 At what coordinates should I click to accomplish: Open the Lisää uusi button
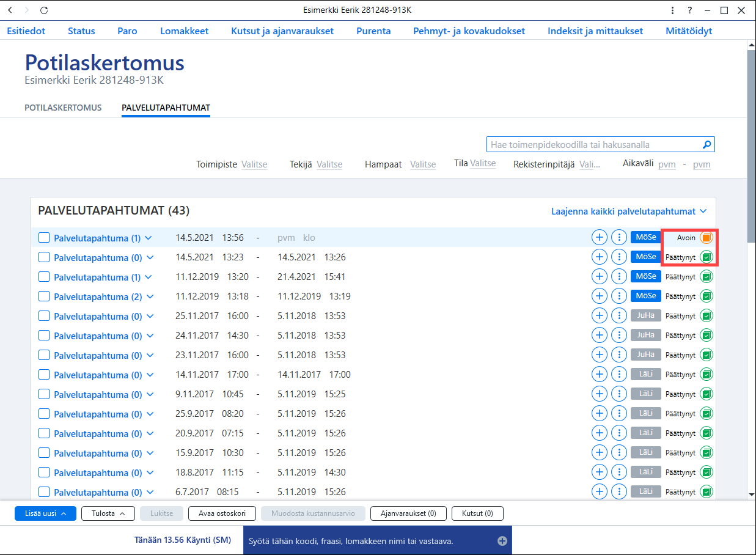click(x=45, y=513)
